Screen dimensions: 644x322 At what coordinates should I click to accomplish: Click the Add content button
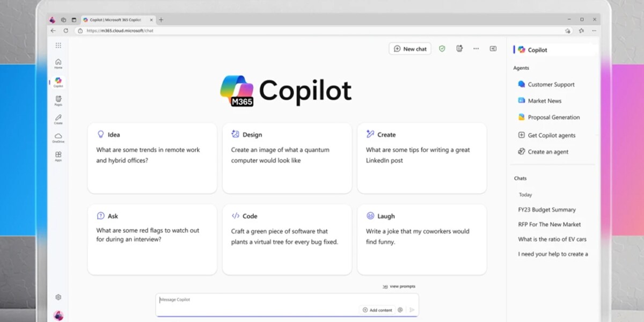click(377, 310)
